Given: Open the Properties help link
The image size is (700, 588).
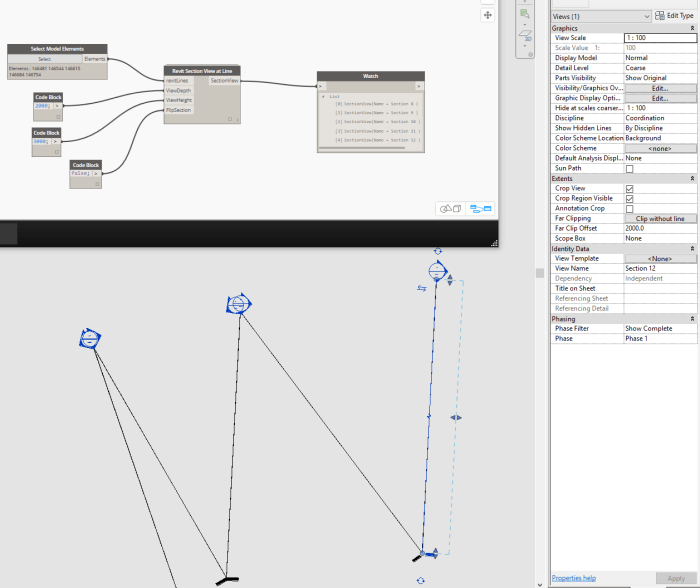Looking at the screenshot, I should tap(574, 578).
